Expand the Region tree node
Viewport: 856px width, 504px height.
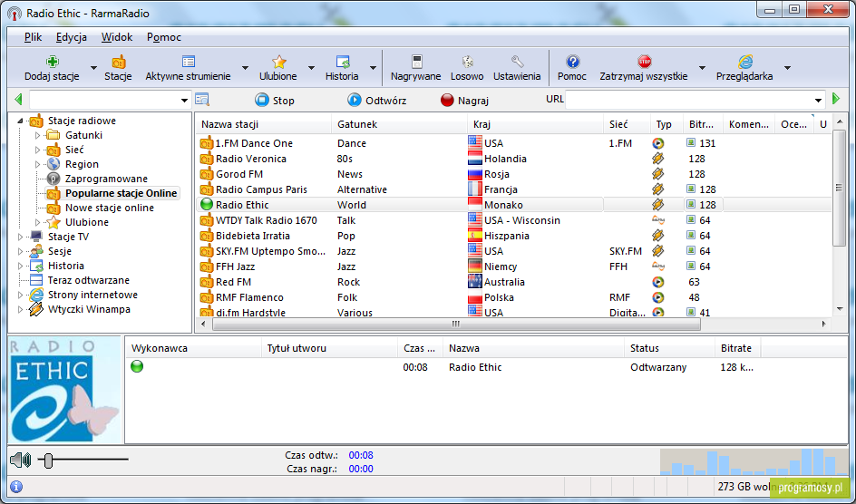(38, 164)
